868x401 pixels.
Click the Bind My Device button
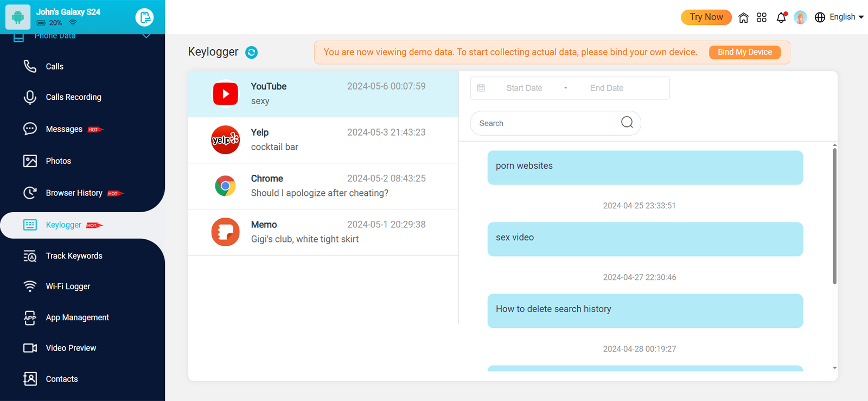[744, 52]
